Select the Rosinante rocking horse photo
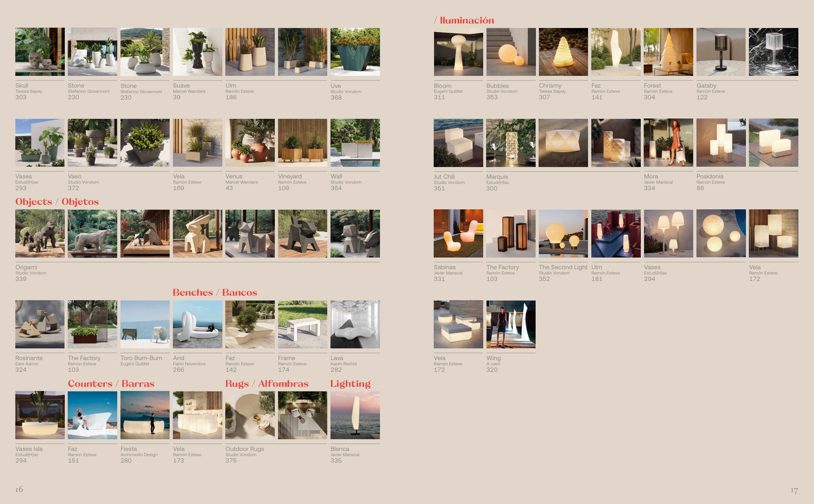This screenshot has width=814, height=504. [x=40, y=324]
